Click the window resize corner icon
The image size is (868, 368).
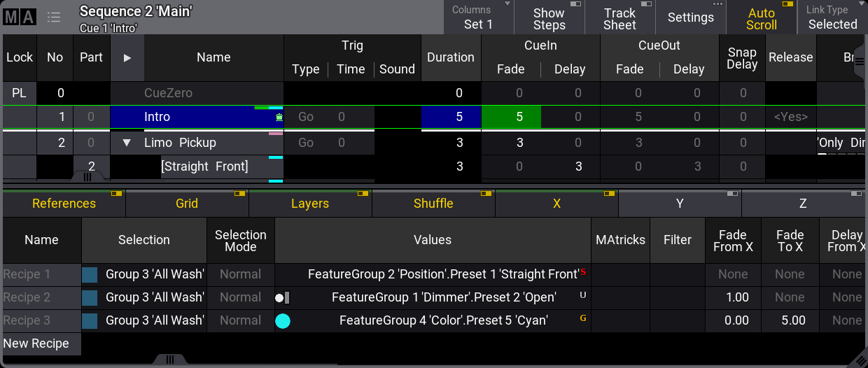point(859,360)
